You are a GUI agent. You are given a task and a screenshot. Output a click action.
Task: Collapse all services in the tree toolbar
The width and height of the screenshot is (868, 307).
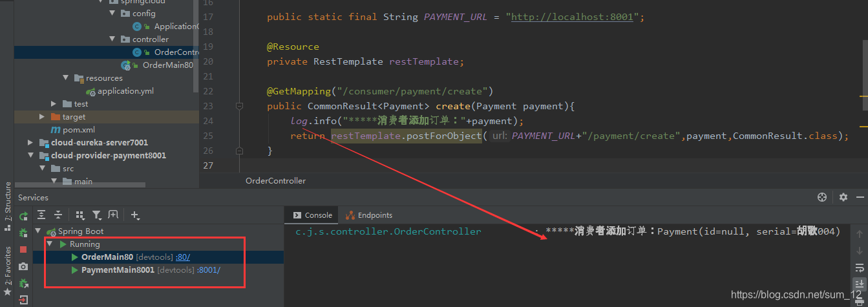click(x=58, y=215)
